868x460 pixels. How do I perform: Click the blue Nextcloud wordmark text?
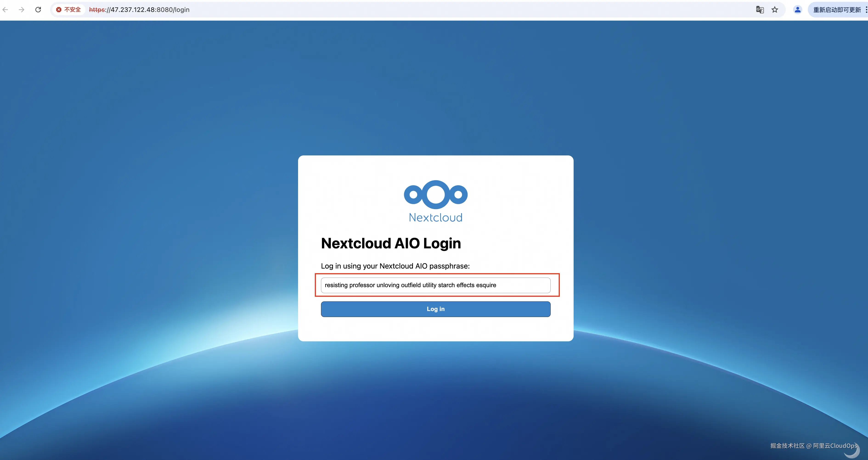435,218
